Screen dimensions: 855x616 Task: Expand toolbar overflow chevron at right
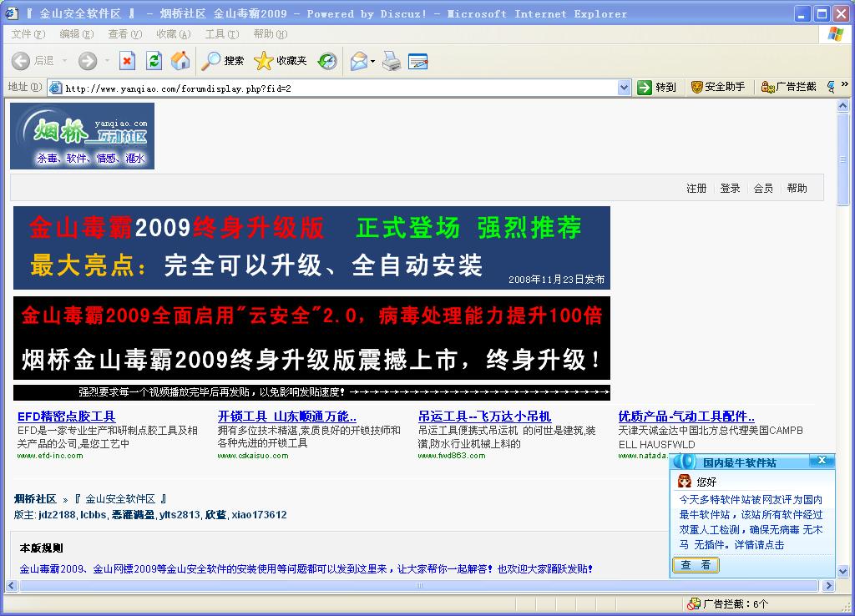point(845,84)
